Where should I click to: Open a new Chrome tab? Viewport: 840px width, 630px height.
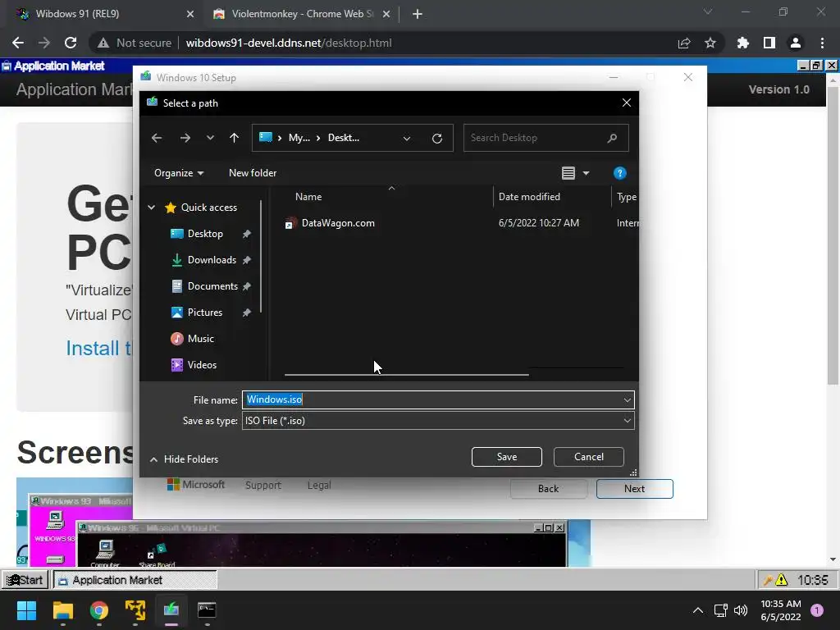[x=418, y=14]
